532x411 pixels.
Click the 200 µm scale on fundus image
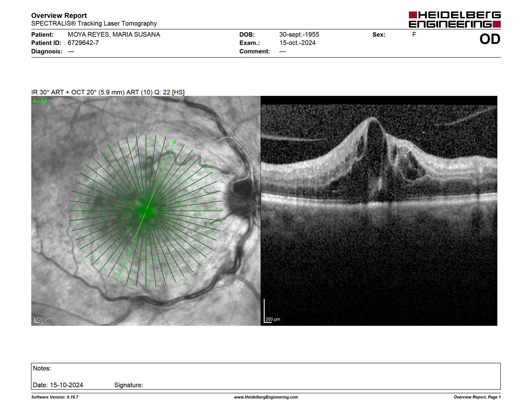(x=43, y=320)
